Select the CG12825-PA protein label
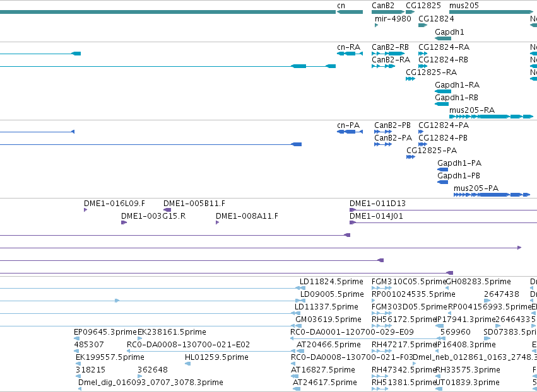The image size is (537, 392). (x=432, y=151)
